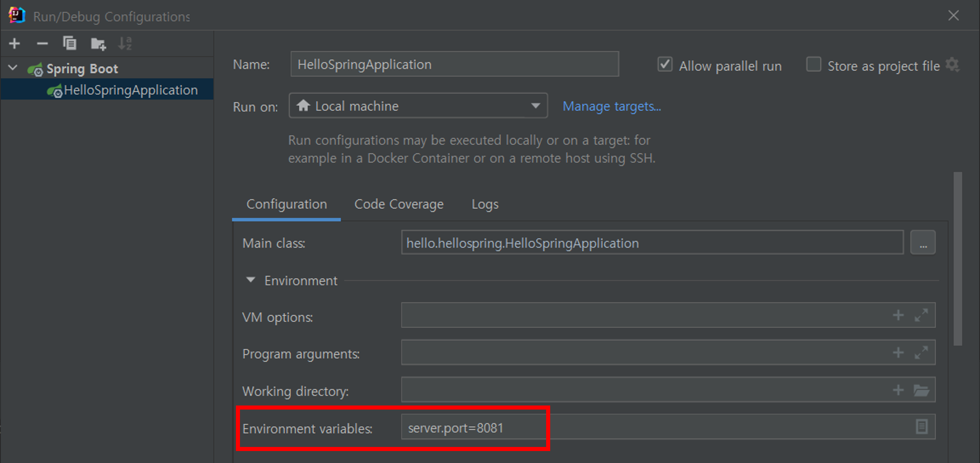Screen dimensions: 980x463
Task: Collapse the Spring Boot tree node
Action: (x=13, y=68)
